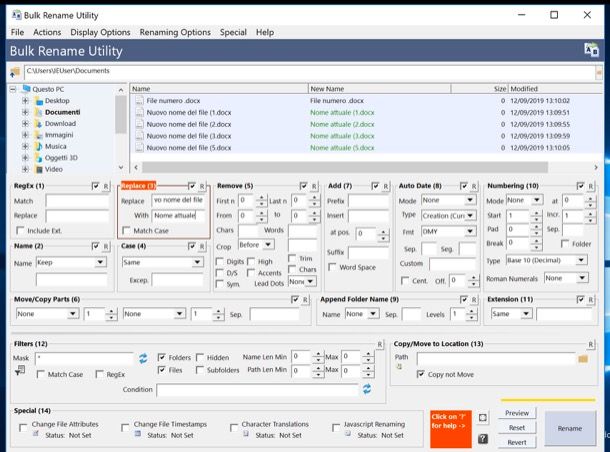Click the Preview button

(516, 412)
